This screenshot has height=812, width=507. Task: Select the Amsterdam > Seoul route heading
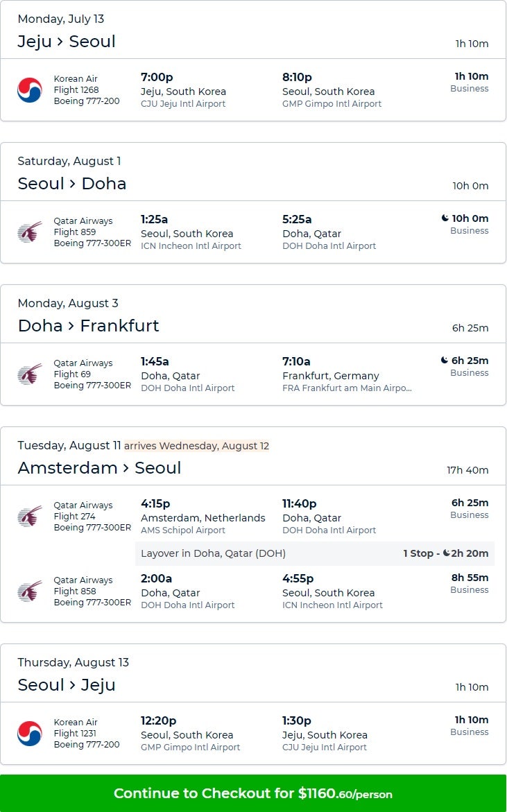(99, 468)
